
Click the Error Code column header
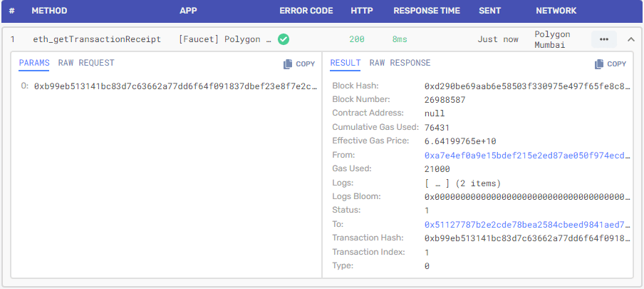(306, 11)
